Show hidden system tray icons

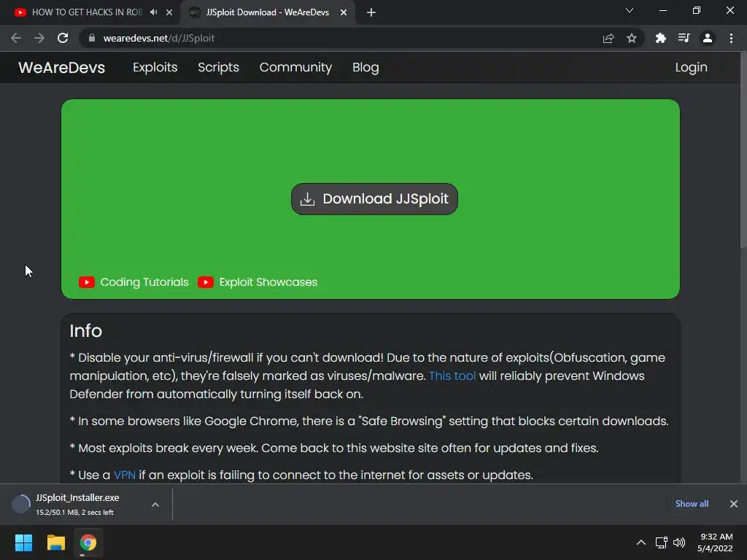click(641, 542)
